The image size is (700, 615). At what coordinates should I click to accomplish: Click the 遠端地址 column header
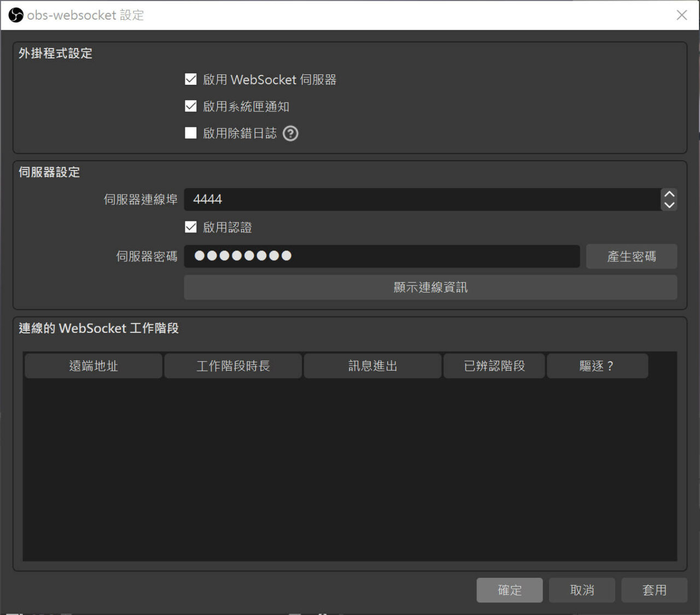pyautogui.click(x=93, y=366)
